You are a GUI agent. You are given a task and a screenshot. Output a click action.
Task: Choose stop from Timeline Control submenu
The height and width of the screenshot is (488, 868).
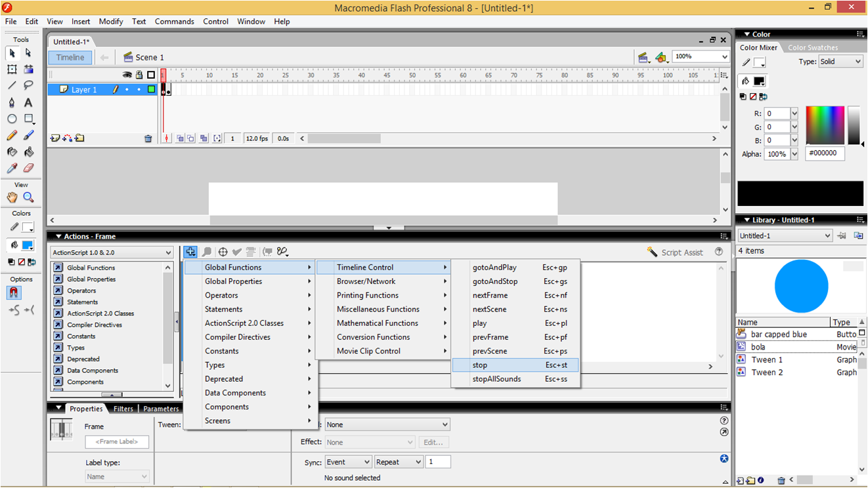tap(480, 365)
